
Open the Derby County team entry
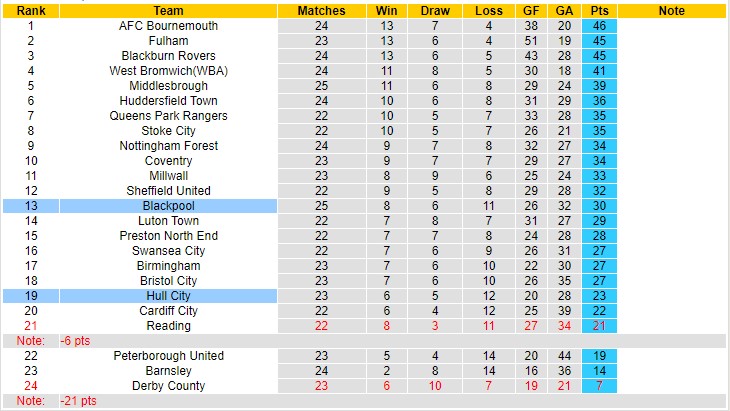click(168, 386)
